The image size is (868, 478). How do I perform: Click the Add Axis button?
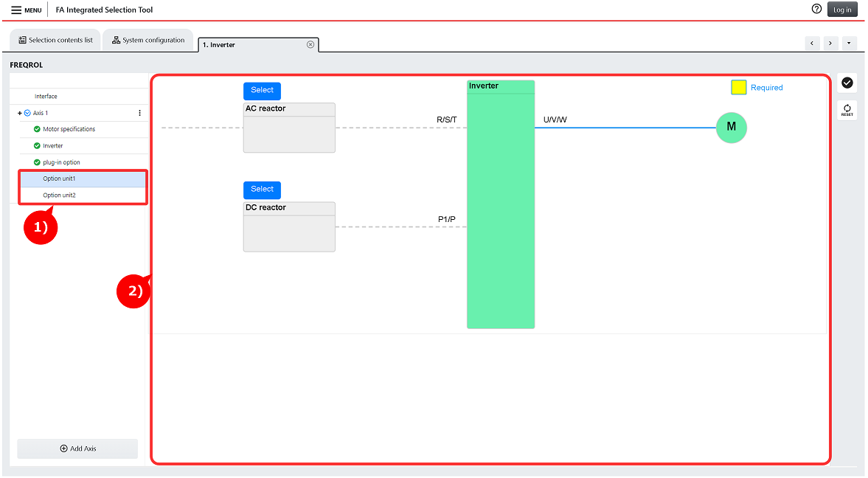[77, 448]
